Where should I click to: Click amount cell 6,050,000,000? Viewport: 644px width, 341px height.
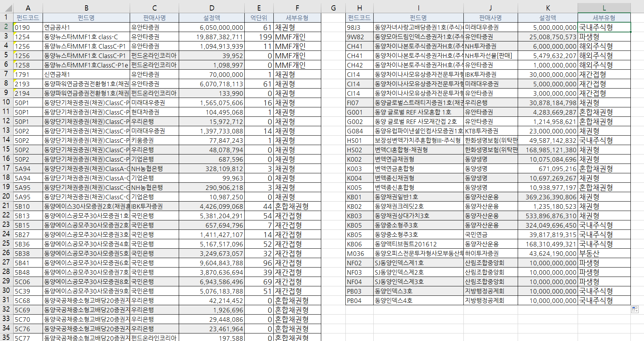212,27
